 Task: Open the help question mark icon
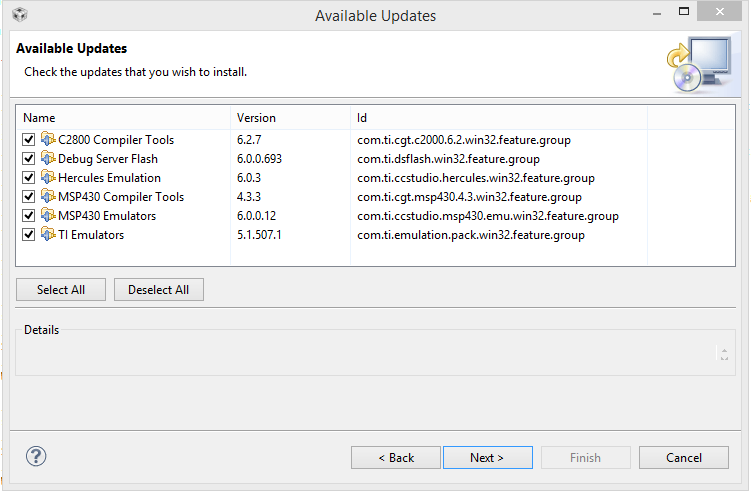click(x=36, y=457)
